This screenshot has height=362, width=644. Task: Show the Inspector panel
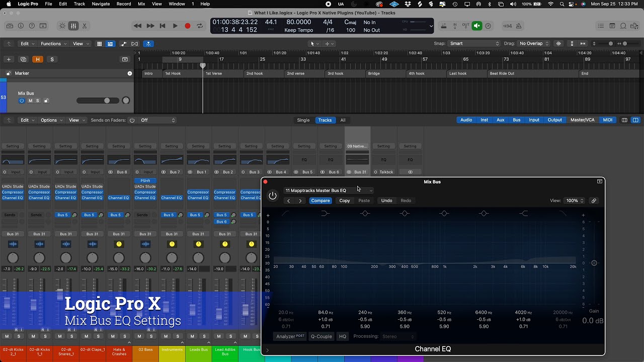(21, 26)
